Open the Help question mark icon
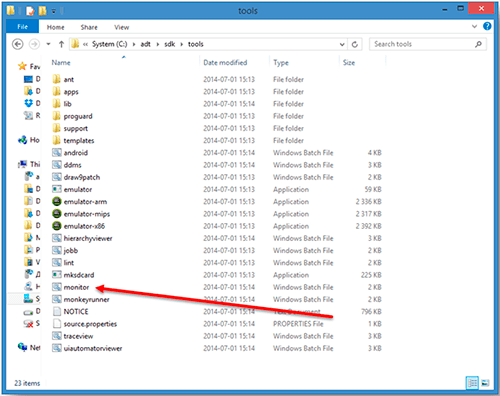The width and height of the screenshot is (500, 396). click(x=487, y=26)
